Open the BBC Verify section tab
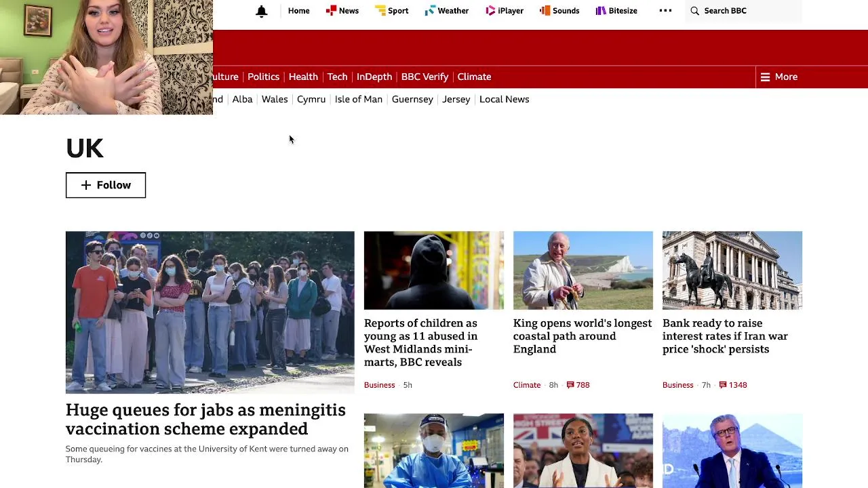The width and height of the screenshot is (868, 488). pos(425,77)
